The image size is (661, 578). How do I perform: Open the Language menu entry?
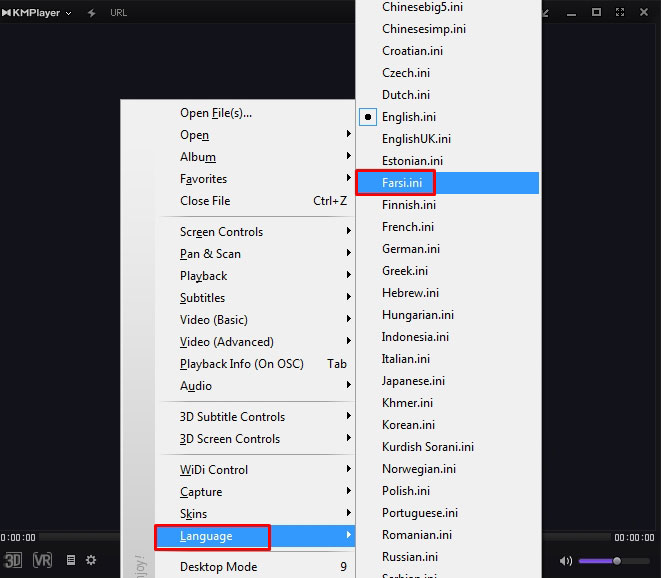[255, 536]
